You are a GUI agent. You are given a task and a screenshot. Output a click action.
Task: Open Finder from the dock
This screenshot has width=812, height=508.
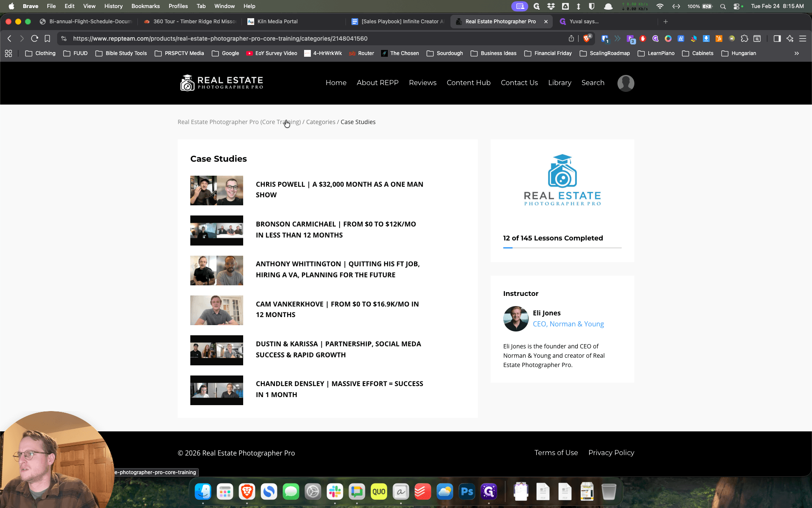[203, 491]
